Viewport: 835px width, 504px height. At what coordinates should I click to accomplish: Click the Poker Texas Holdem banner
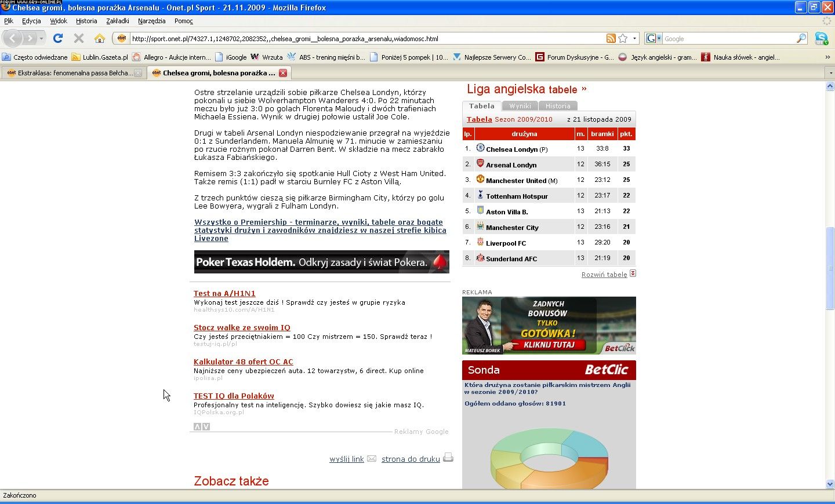coord(322,262)
